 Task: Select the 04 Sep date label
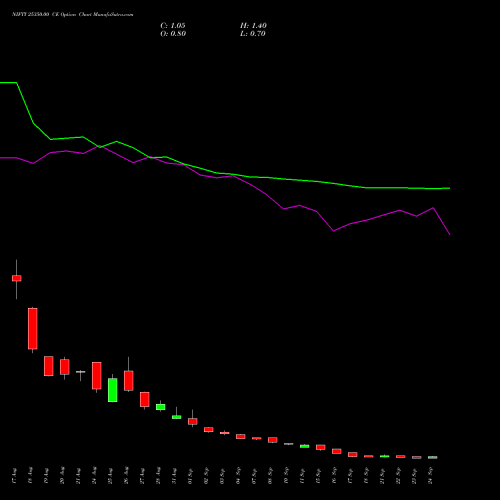[x=238, y=476]
